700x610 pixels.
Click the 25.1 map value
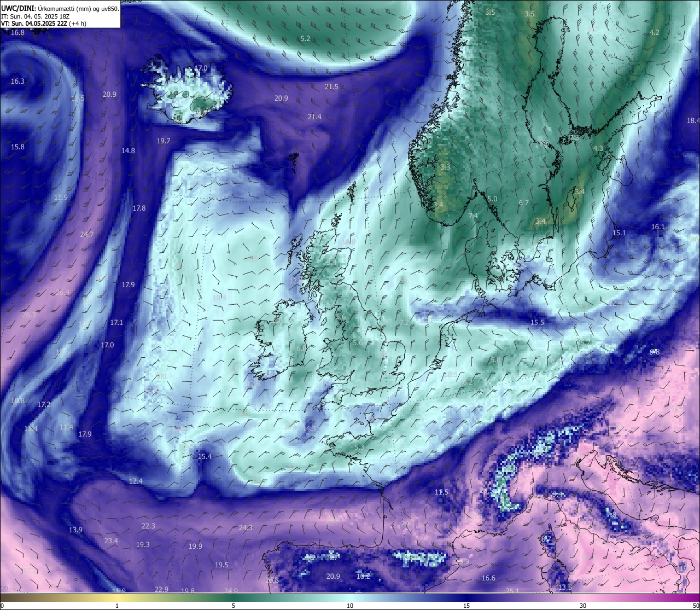tap(512, 591)
